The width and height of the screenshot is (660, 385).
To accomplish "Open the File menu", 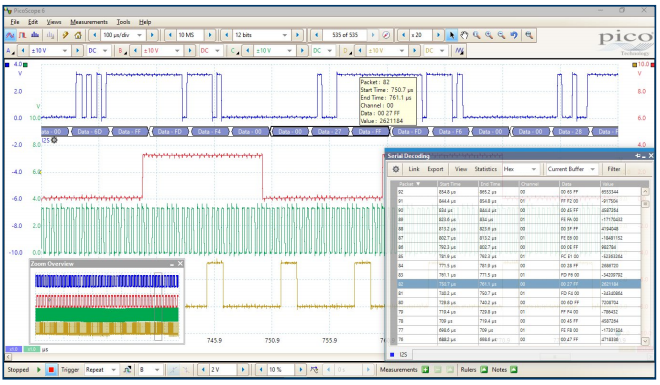I will (15, 22).
